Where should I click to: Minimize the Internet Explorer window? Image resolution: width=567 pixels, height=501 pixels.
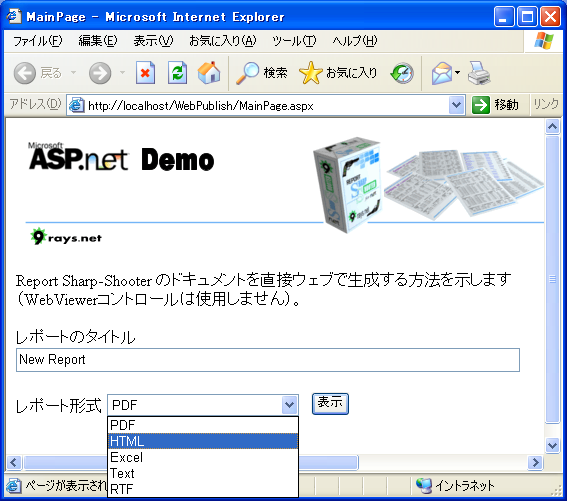(504, 17)
